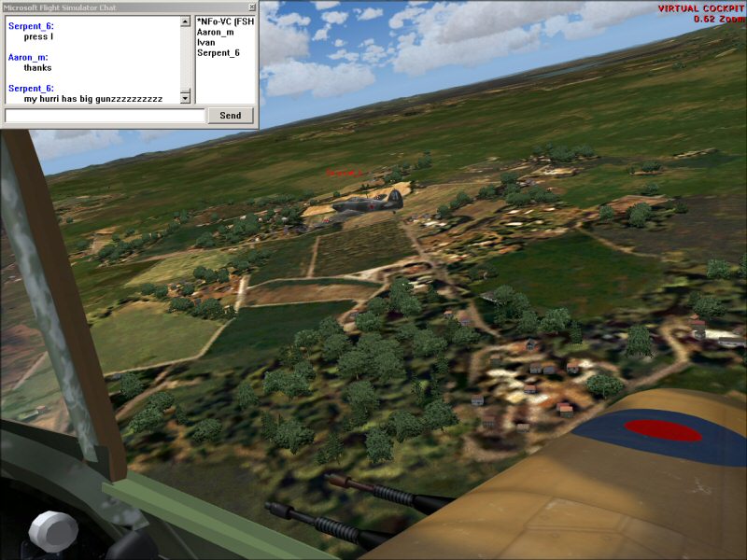The width and height of the screenshot is (747, 560).
Task: Click the 'thanks' chat message
Action: click(x=37, y=67)
